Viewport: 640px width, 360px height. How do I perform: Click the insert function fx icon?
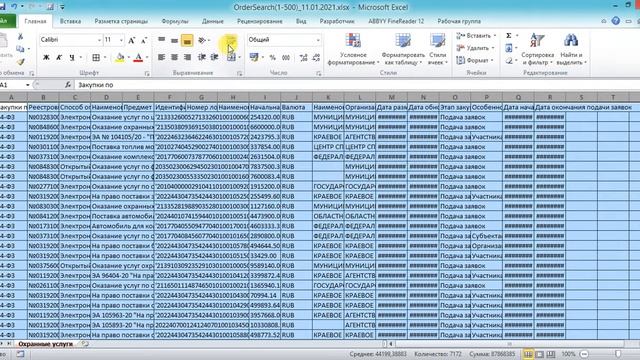coord(68,85)
